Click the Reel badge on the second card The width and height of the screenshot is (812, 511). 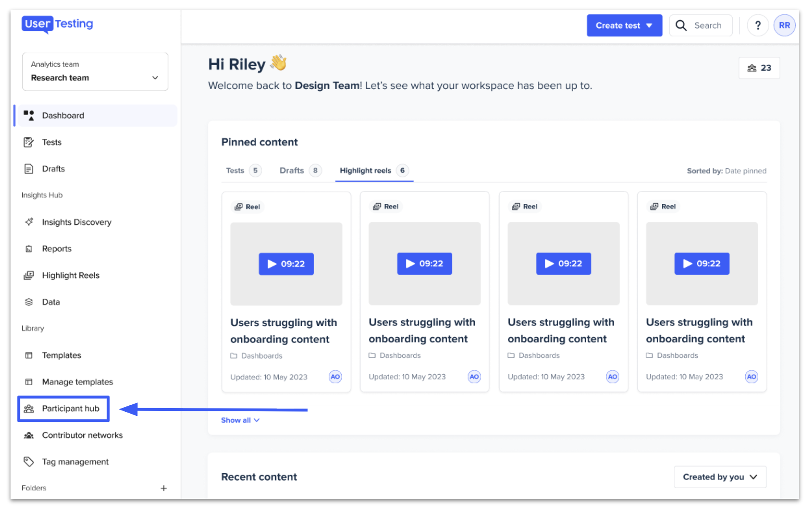[386, 207]
